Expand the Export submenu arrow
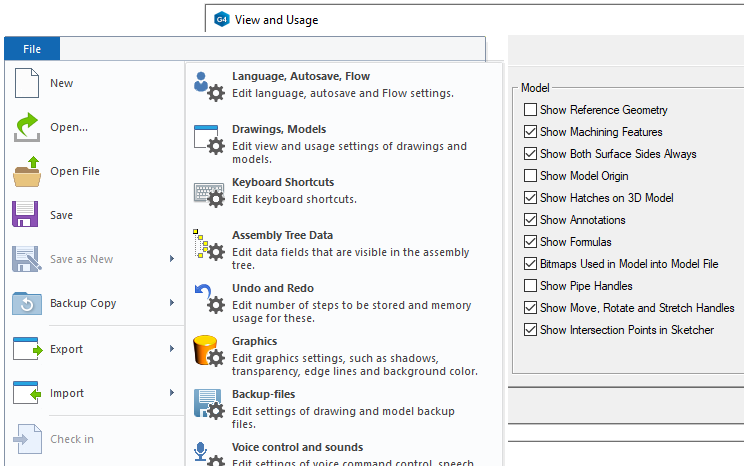The image size is (744, 466). [172, 349]
